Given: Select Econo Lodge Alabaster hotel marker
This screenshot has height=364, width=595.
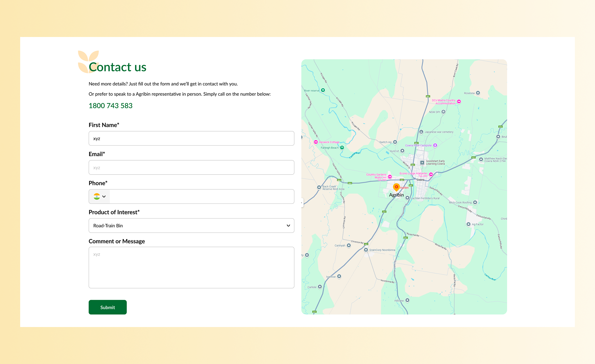Looking at the screenshot, I should point(431,174).
